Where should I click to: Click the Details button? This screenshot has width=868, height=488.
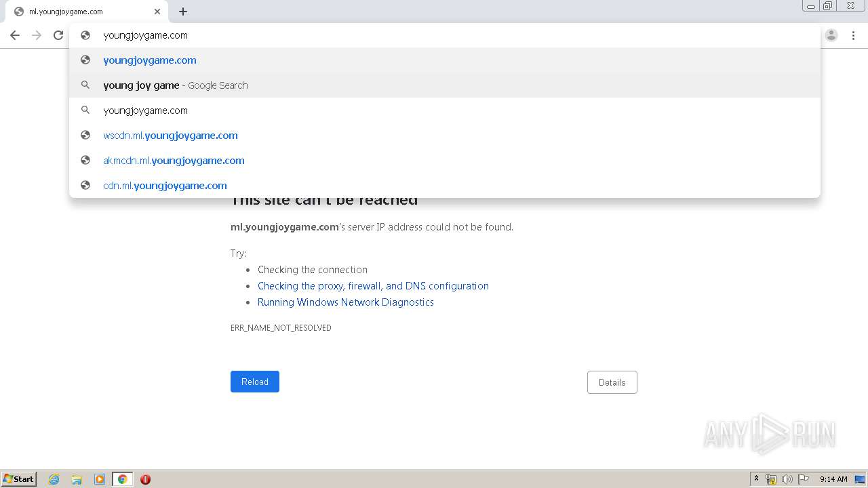612,382
